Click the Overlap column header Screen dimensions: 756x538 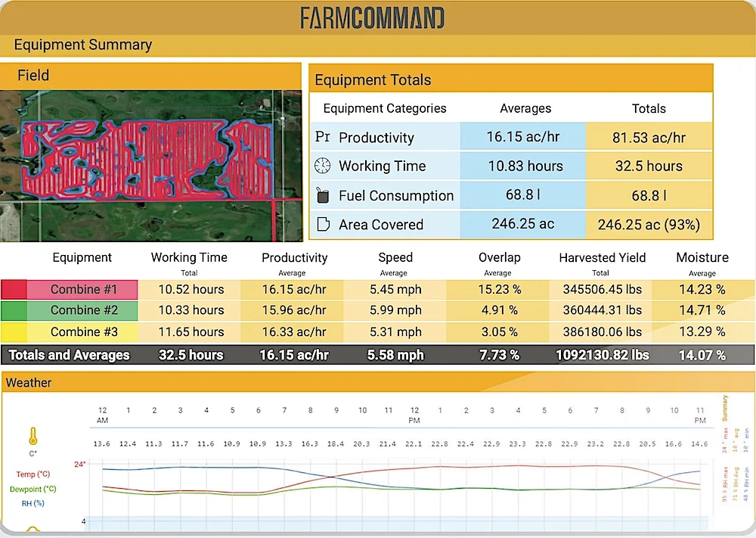point(500,258)
